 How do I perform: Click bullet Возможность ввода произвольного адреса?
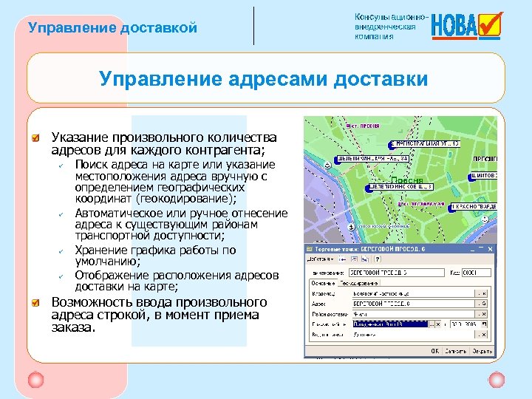(x=159, y=315)
